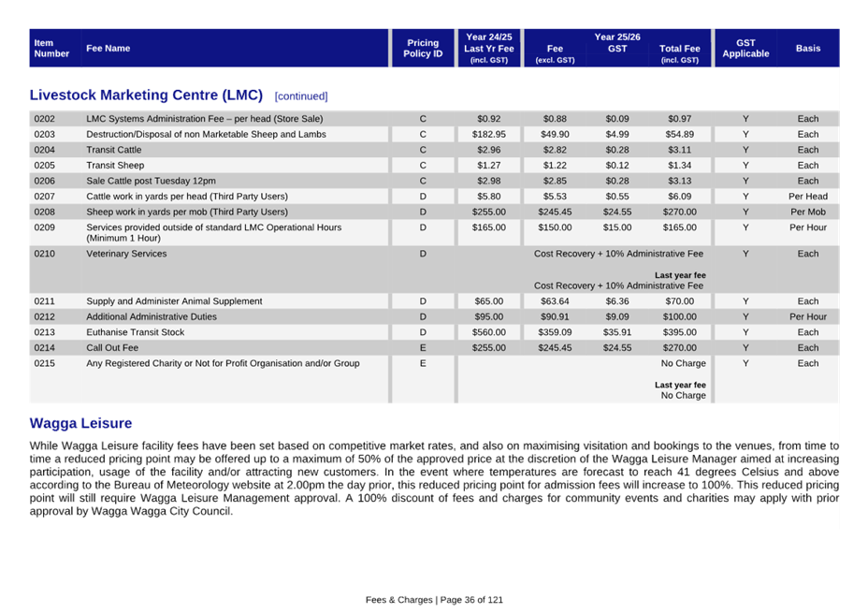868x614 pixels.
Task: Select the $49.90 fee for item 0203
Action: point(555,134)
